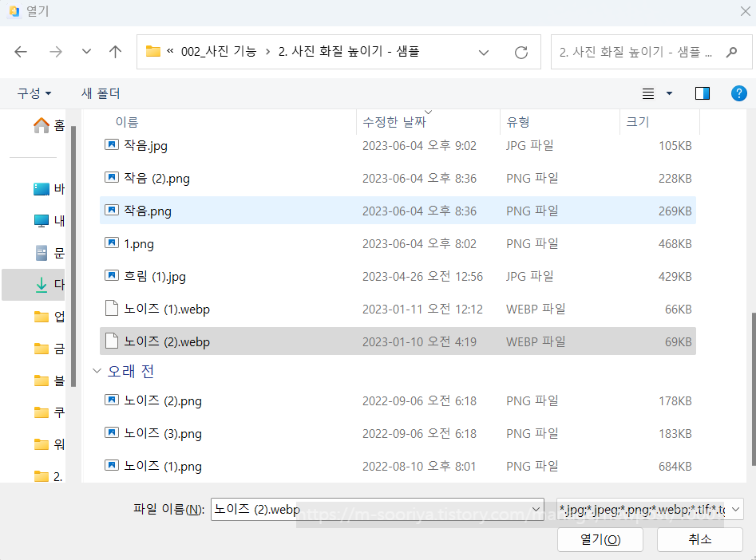Open the 구성 menu
756x560 pixels.
pyautogui.click(x=34, y=93)
